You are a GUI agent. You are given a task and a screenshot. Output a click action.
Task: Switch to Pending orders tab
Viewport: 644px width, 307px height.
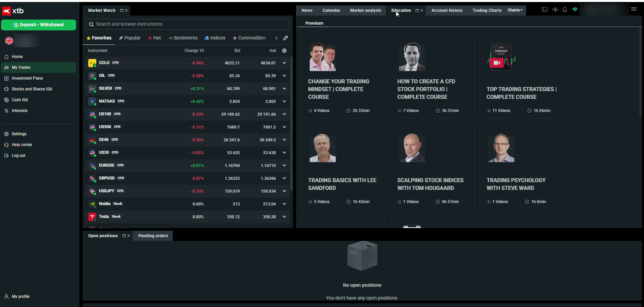(153, 236)
